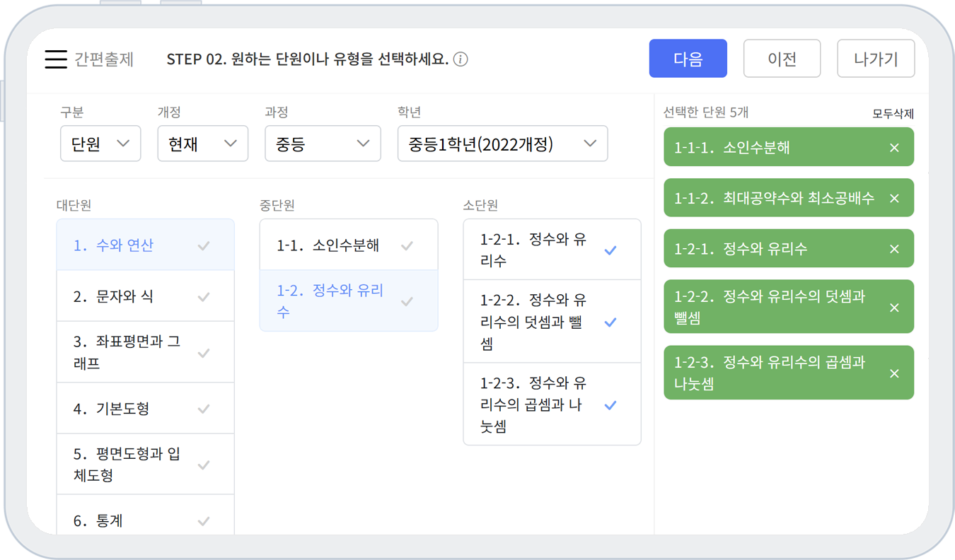Click the 이전 button

click(x=782, y=59)
